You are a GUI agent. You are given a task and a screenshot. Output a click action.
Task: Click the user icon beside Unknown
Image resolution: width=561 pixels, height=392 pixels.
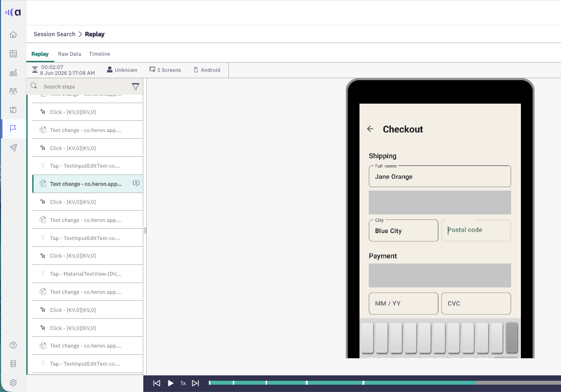point(110,69)
